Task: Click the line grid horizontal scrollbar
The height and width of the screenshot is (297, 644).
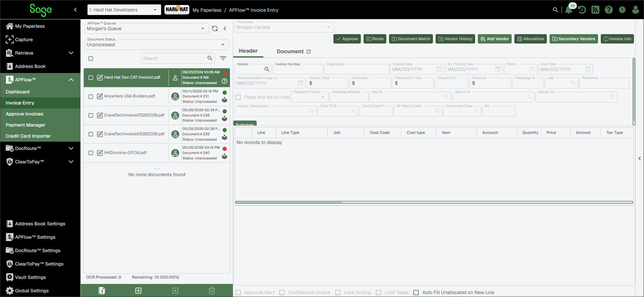Action: click(x=434, y=202)
